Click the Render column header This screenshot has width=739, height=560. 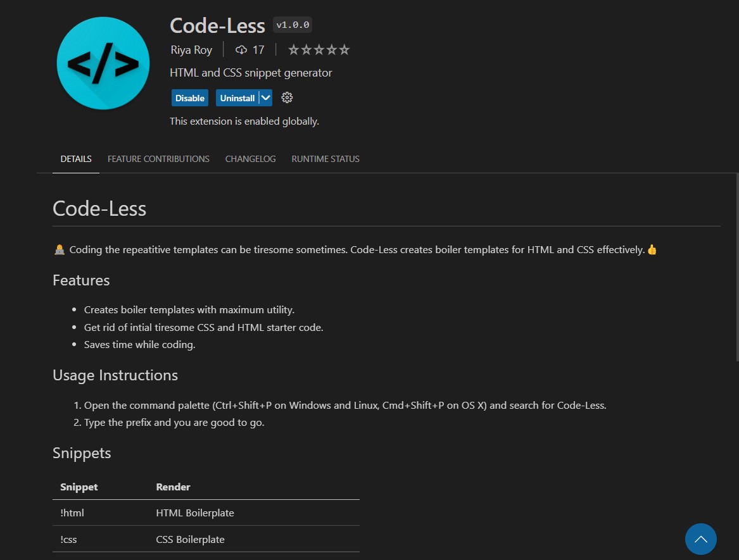[173, 487]
